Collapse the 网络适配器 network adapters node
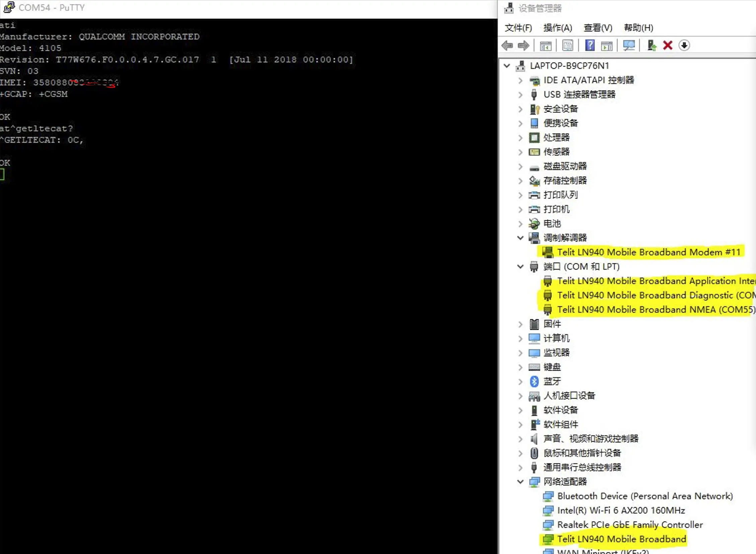The width and height of the screenshot is (756, 554). (x=520, y=481)
